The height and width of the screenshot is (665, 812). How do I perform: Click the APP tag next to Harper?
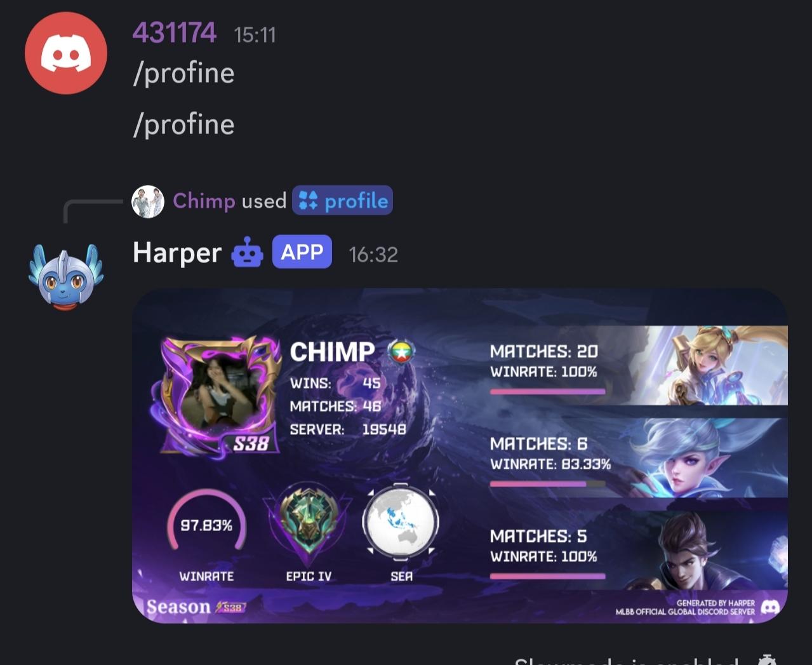click(302, 252)
